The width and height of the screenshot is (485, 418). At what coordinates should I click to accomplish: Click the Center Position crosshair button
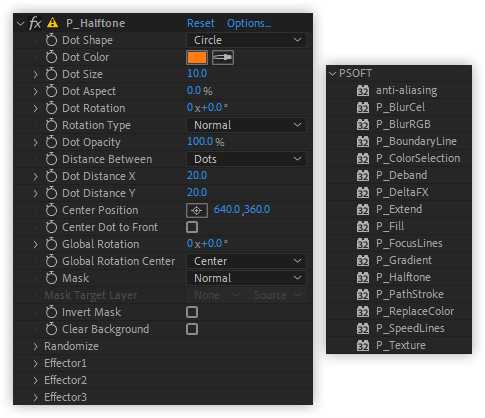coord(197,211)
